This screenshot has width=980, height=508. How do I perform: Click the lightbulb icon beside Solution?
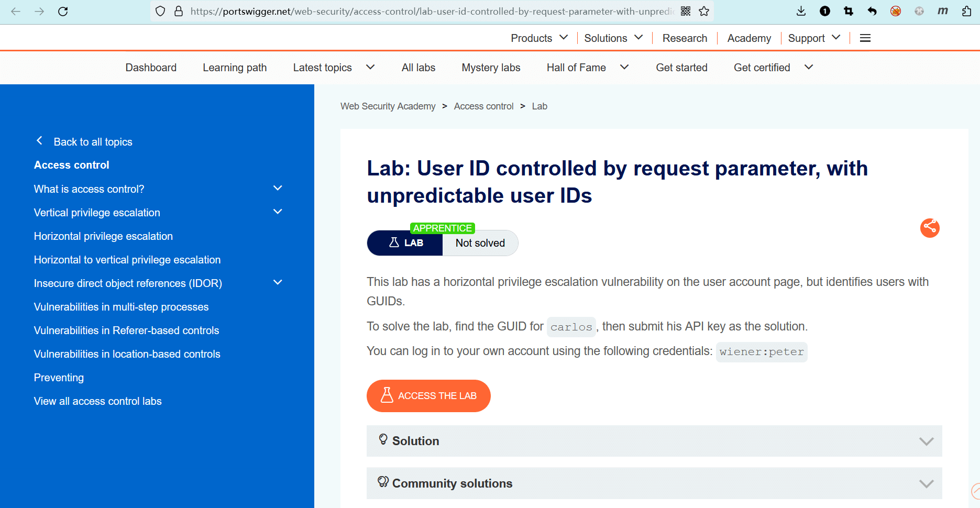click(x=383, y=439)
